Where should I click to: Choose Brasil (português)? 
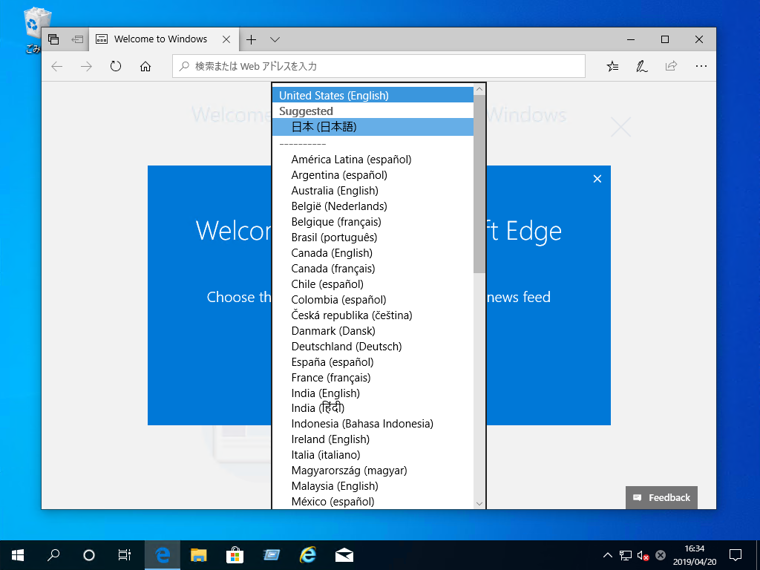coord(373,237)
